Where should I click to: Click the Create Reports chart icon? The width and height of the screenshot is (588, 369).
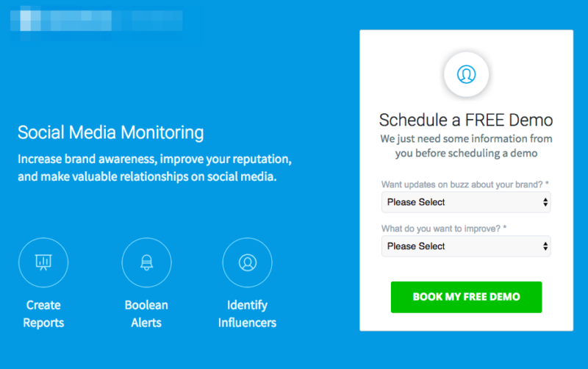tap(43, 262)
